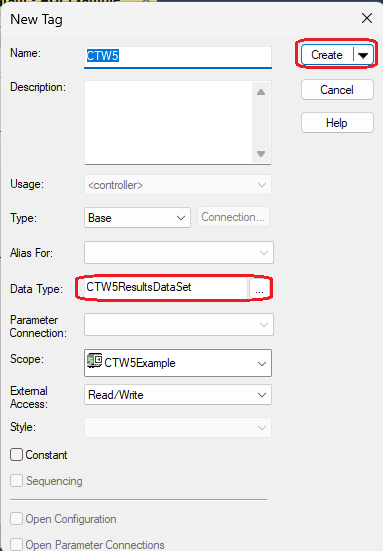The width and height of the screenshot is (383, 551).
Task: Click the Create button
Action: [x=327, y=55]
